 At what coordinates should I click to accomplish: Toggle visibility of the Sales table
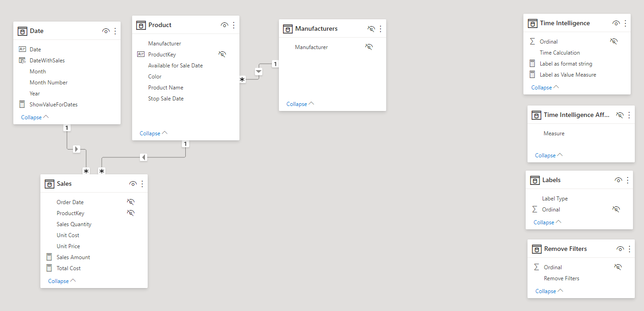tap(133, 184)
